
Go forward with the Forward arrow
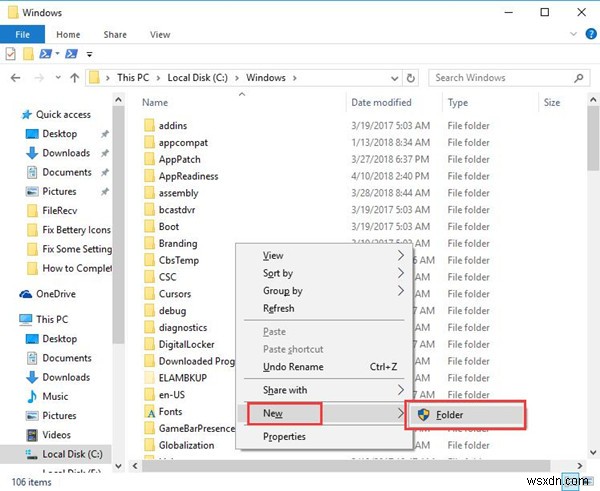pyautogui.click(x=39, y=78)
